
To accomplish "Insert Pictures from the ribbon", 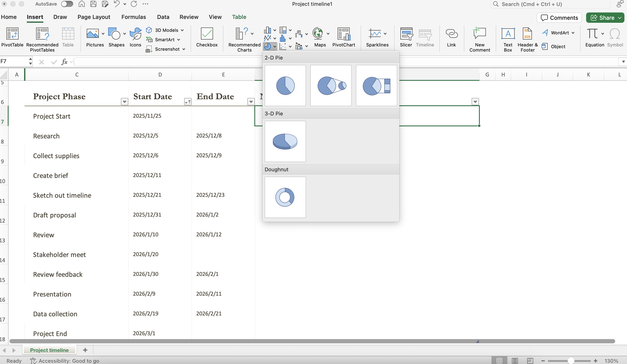I will tap(95, 37).
